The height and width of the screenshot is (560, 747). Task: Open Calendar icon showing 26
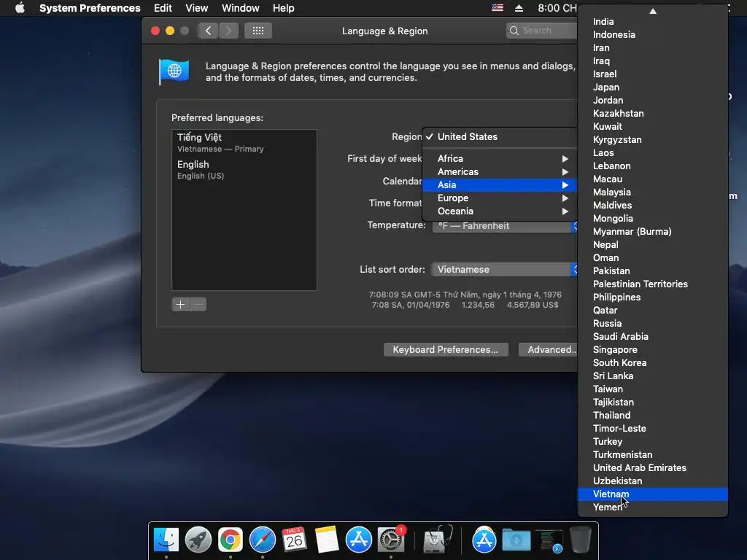[295, 540]
